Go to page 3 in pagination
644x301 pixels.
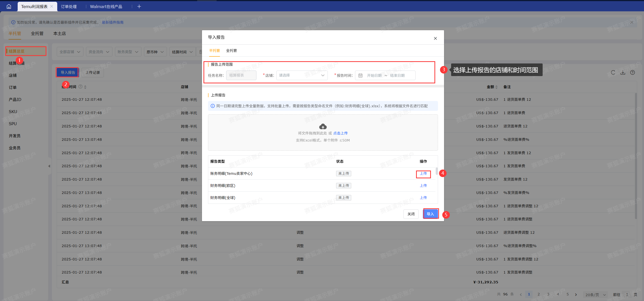point(548,294)
